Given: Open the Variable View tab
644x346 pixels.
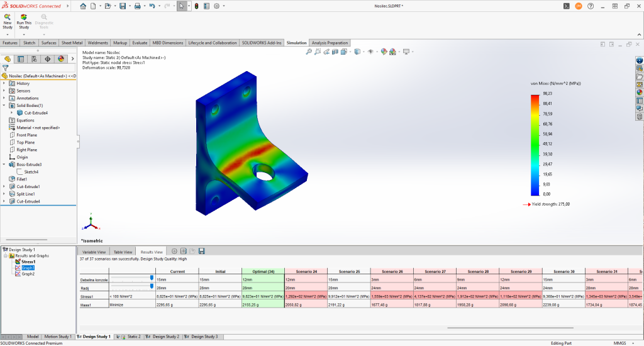Looking at the screenshot, I should (x=94, y=252).
